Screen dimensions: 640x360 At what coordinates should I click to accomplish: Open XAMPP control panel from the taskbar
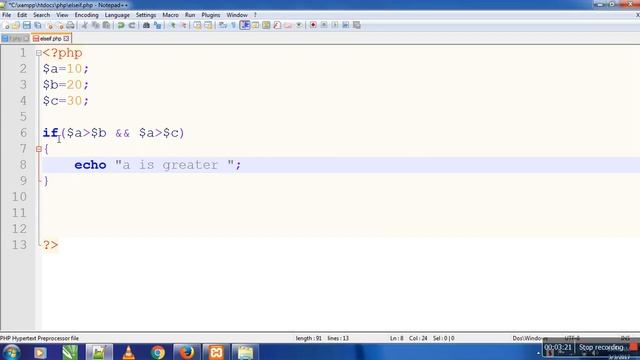(x=216, y=352)
